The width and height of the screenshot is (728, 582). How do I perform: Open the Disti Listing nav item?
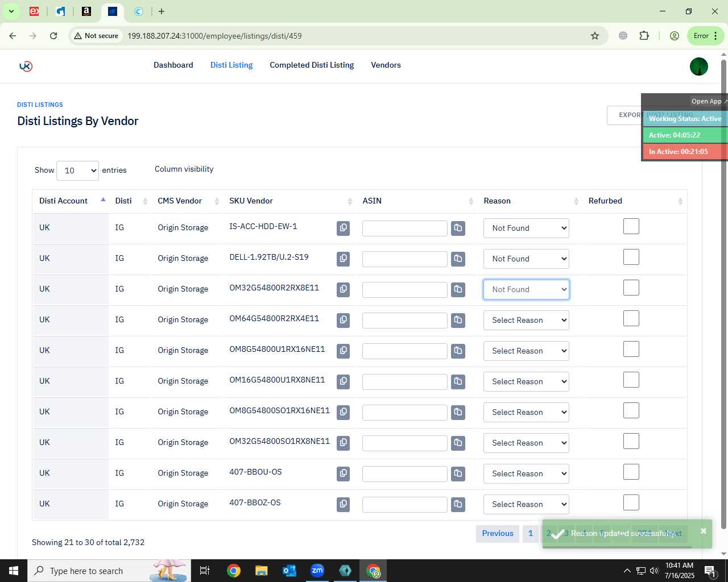tap(231, 65)
